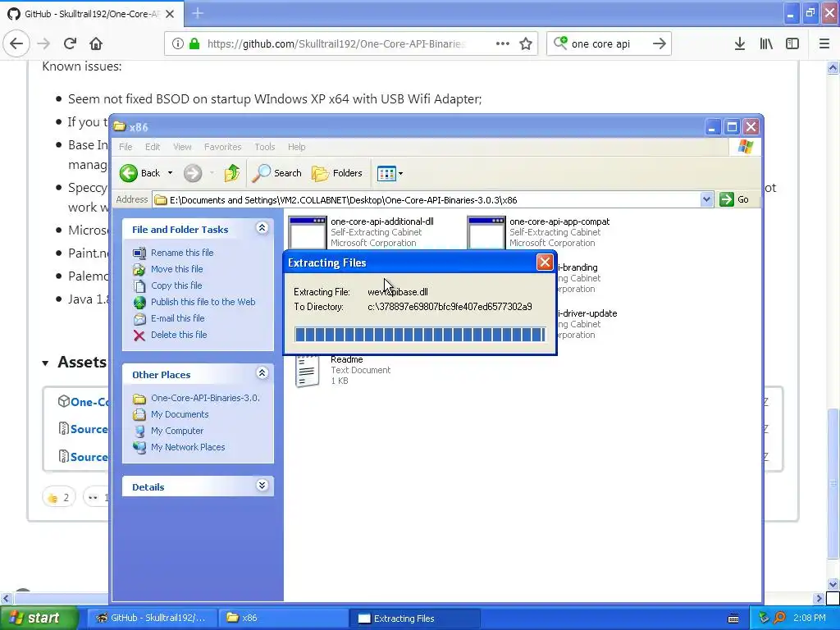The width and height of the screenshot is (840, 630).
Task: Click 'Copy this file' task
Action: coord(176,285)
